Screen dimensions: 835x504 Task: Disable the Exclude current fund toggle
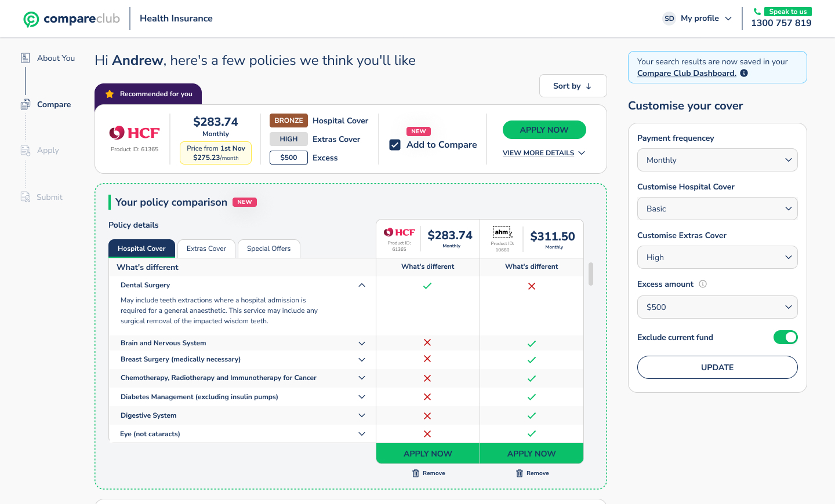786,337
